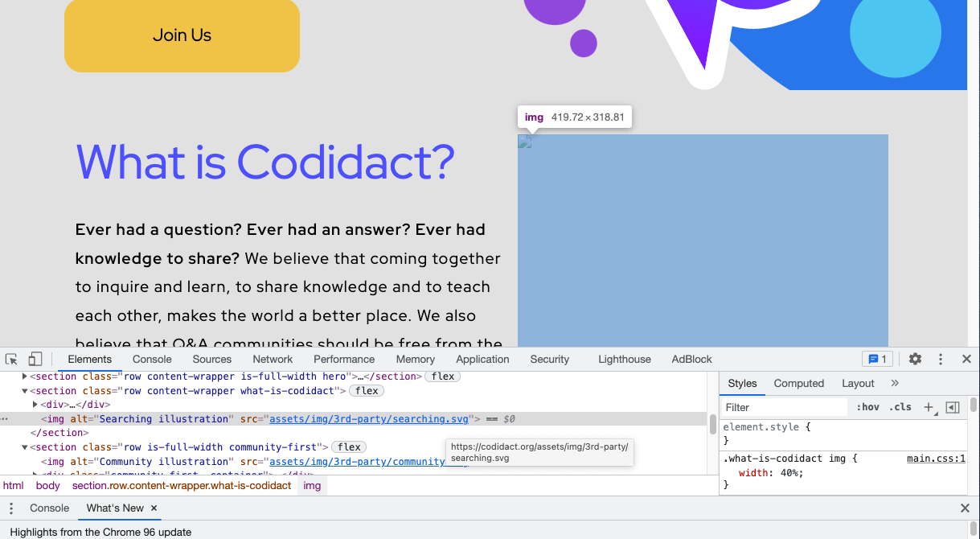Switch to the Security panel
Image resolution: width=980 pixels, height=539 pixels.
(549, 359)
